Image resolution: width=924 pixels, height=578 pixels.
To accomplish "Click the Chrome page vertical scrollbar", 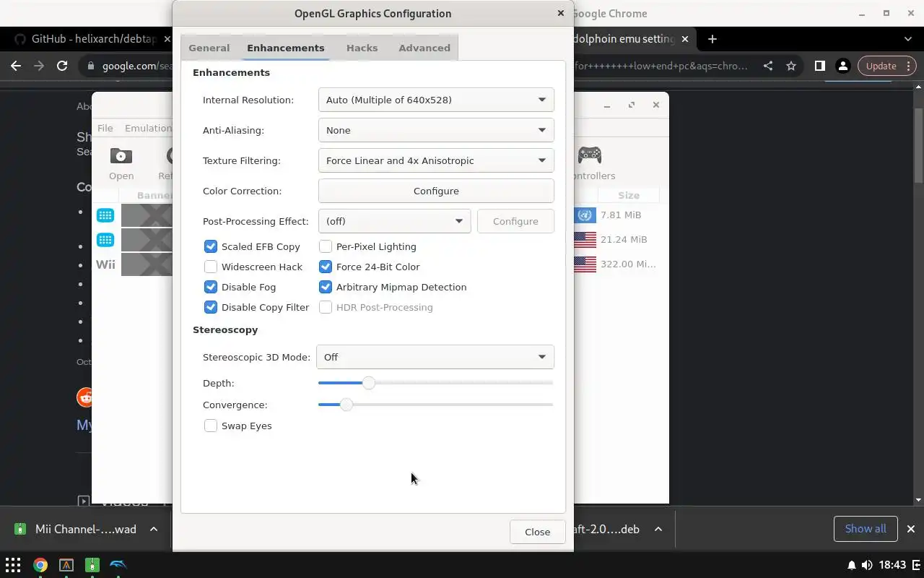I will pyautogui.click(x=918, y=144).
